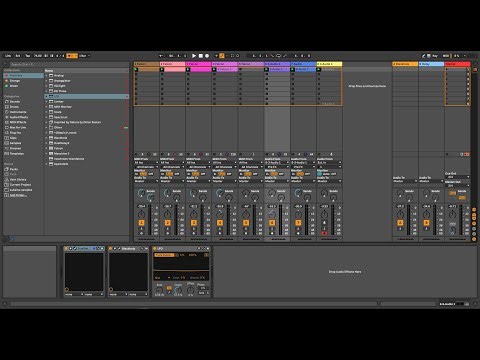The image size is (480, 360).
Task: Select Maschine 2 in the browser list
Action: 87,154
